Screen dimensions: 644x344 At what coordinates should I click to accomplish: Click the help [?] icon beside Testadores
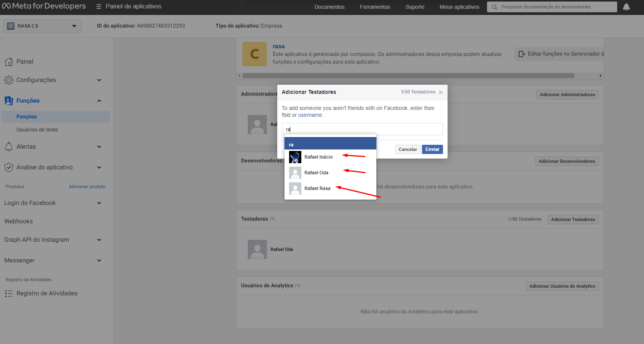pyautogui.click(x=272, y=219)
